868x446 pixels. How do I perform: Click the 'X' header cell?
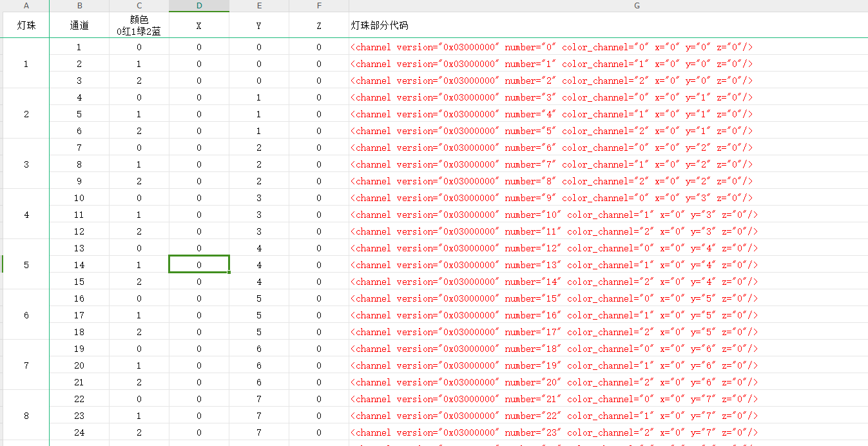tap(199, 25)
